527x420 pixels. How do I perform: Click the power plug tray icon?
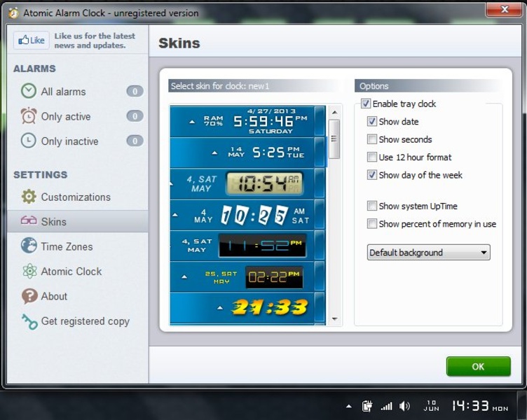pyautogui.click(x=367, y=406)
